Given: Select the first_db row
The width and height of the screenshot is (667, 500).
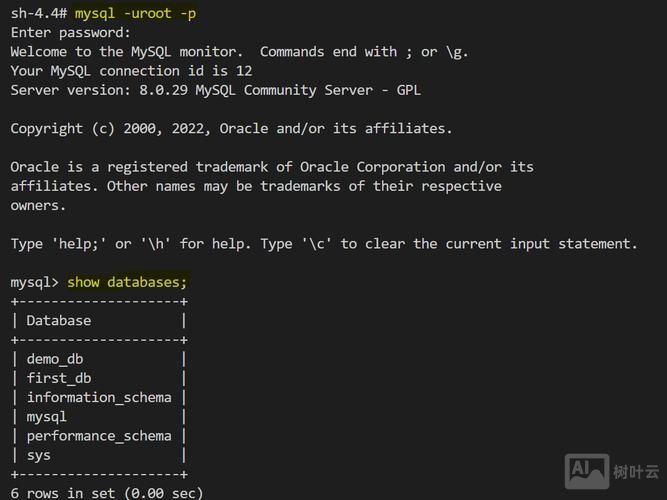Looking at the screenshot, I should (58, 378).
